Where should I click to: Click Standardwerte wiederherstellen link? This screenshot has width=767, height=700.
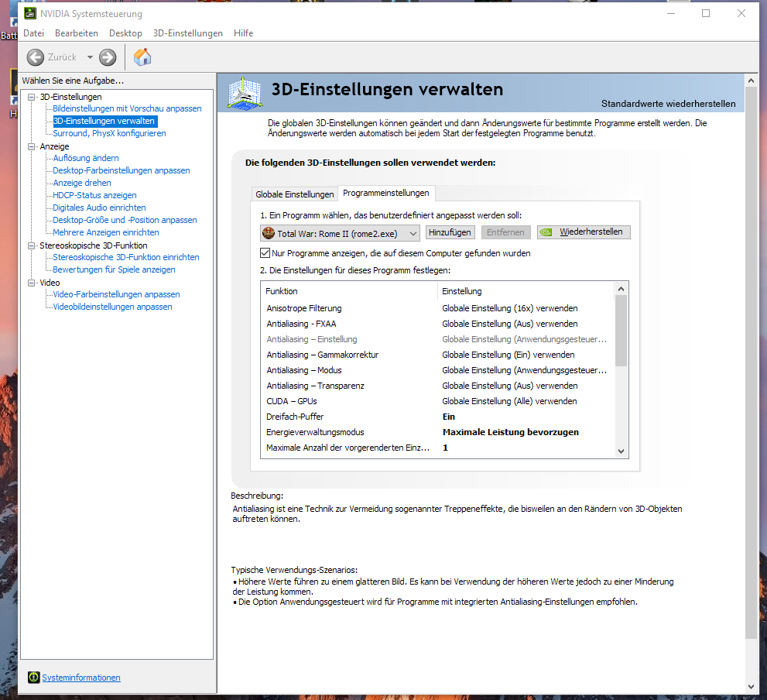pos(668,104)
